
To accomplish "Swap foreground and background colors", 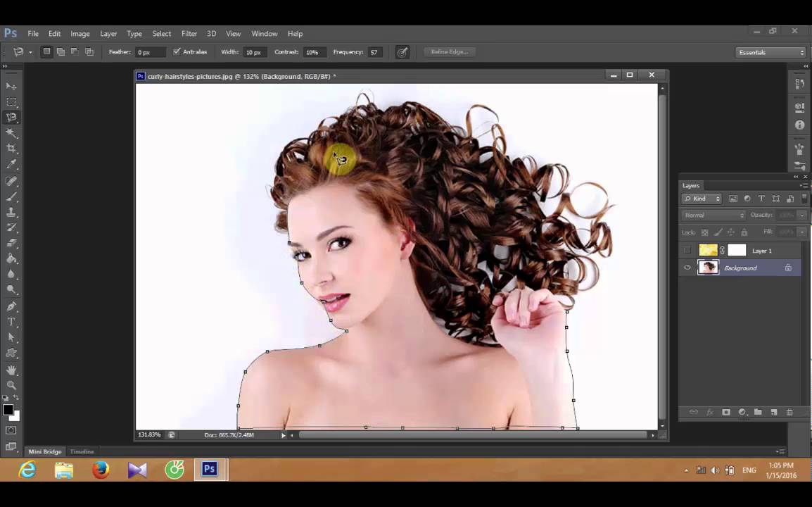I will [x=16, y=398].
